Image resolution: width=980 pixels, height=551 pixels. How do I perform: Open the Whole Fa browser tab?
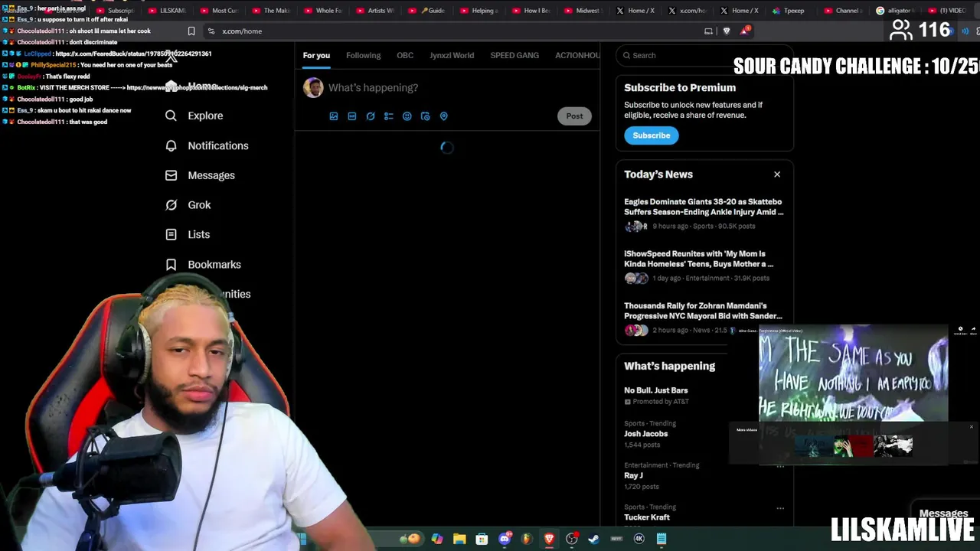(x=322, y=11)
